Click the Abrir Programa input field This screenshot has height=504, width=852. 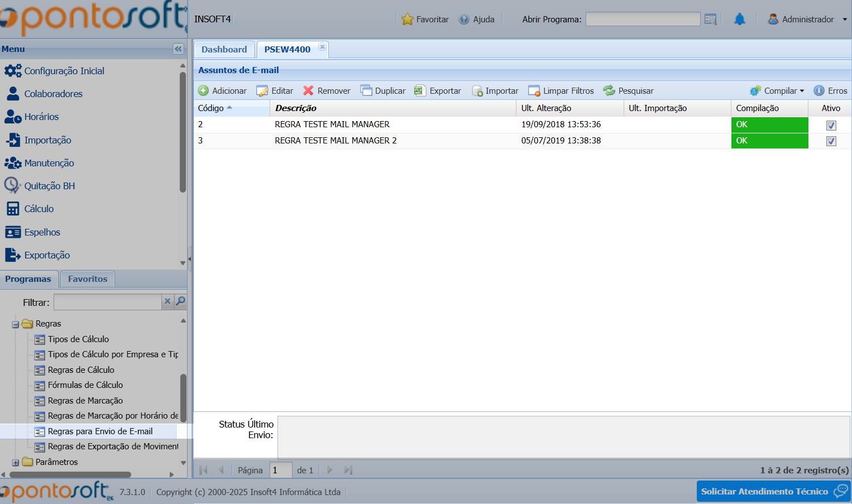[643, 20]
